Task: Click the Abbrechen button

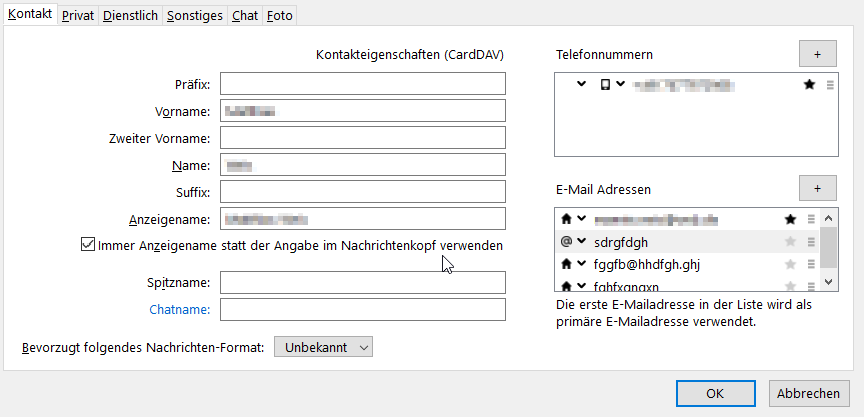Action: point(808,393)
